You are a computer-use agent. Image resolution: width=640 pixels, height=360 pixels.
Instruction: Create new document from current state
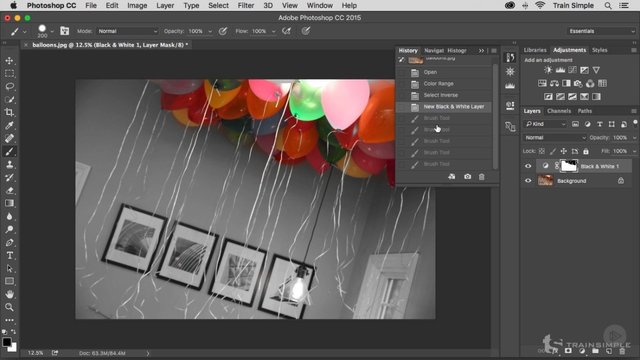coord(451,177)
